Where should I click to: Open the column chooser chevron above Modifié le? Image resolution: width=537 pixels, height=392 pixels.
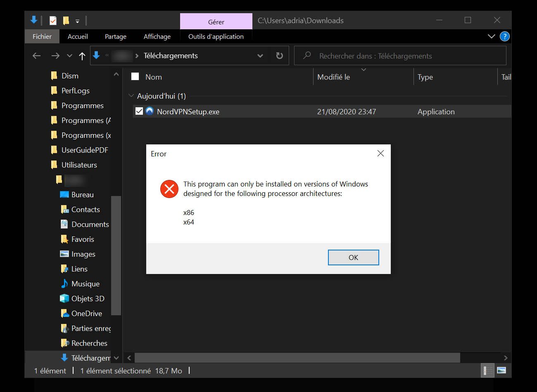point(364,70)
